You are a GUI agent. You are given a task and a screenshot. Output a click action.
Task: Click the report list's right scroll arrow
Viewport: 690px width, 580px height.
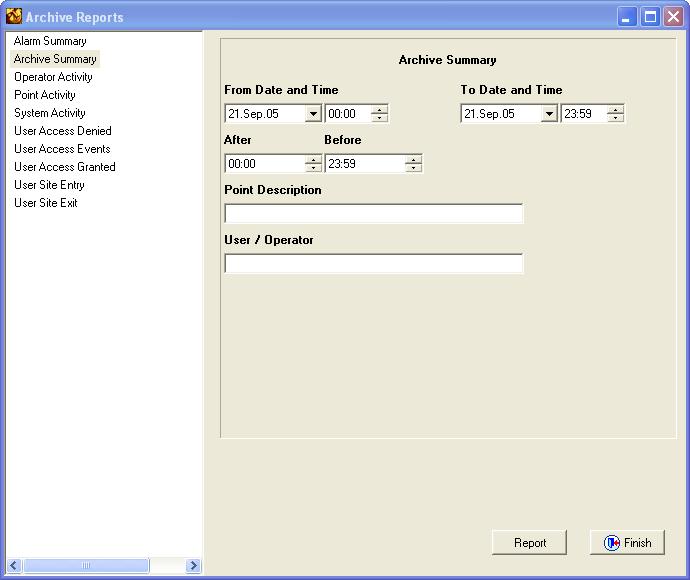(193, 565)
